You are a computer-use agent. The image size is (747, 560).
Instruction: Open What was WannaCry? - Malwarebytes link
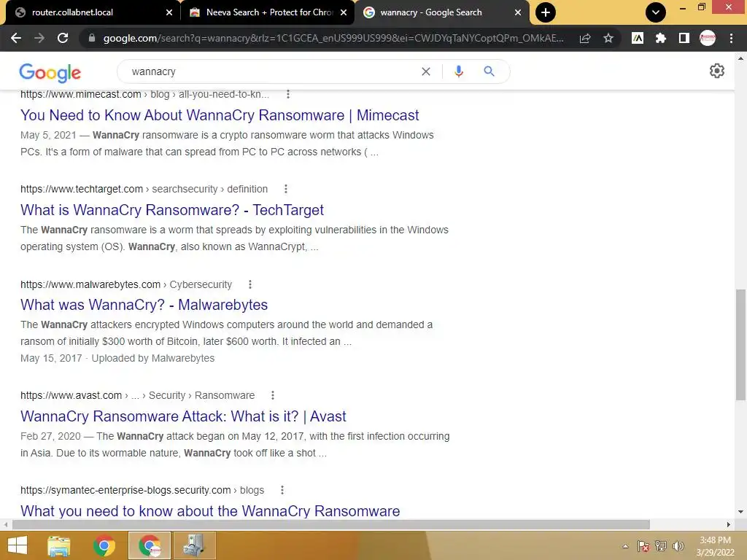coord(144,305)
